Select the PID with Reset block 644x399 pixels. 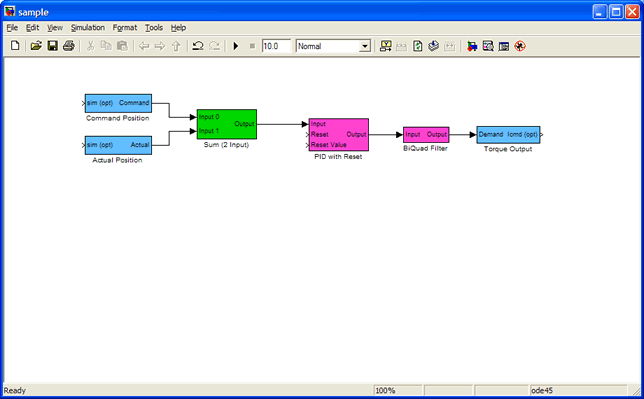pyautogui.click(x=338, y=135)
